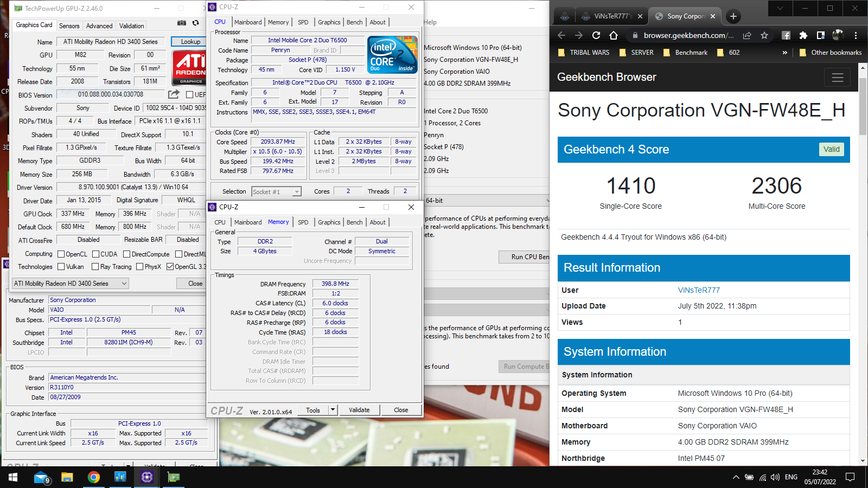Click Tools button in CPU-Z

pos(313,410)
